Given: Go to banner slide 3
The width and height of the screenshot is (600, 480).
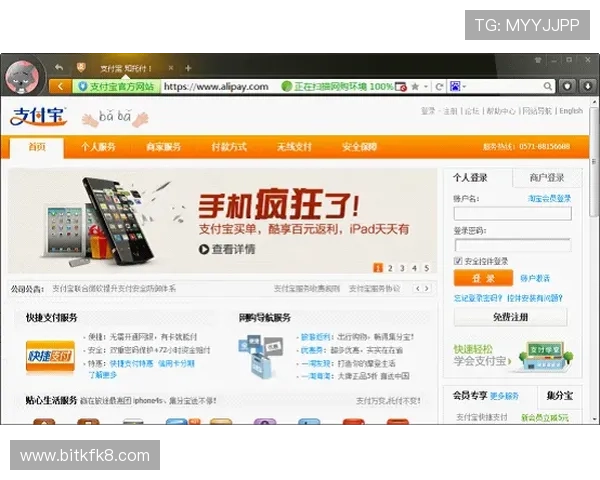Looking at the screenshot, I should point(402,268).
